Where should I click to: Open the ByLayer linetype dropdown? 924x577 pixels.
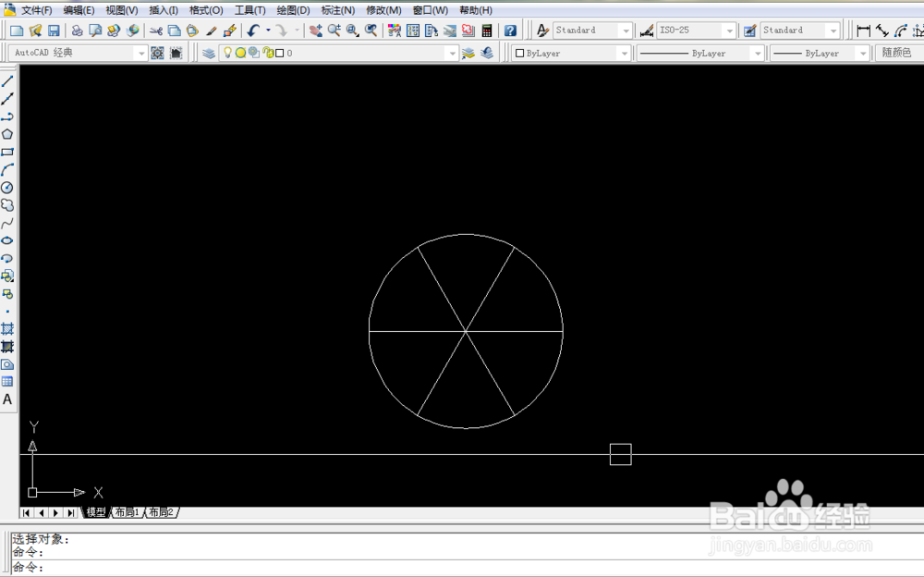click(758, 53)
